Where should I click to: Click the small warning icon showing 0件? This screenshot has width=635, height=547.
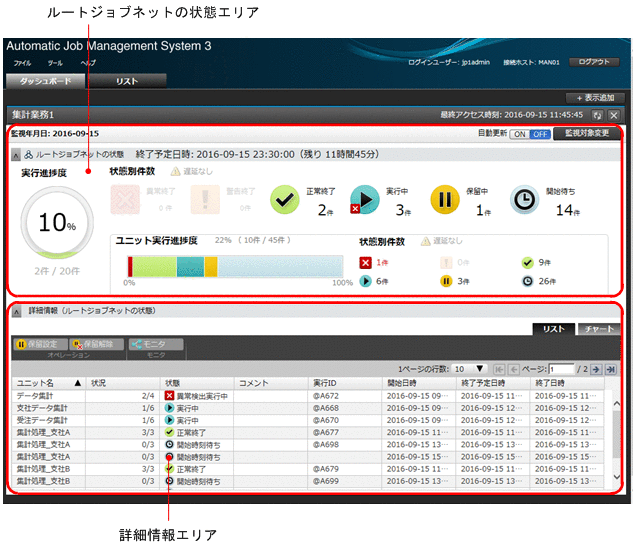(x=446, y=262)
